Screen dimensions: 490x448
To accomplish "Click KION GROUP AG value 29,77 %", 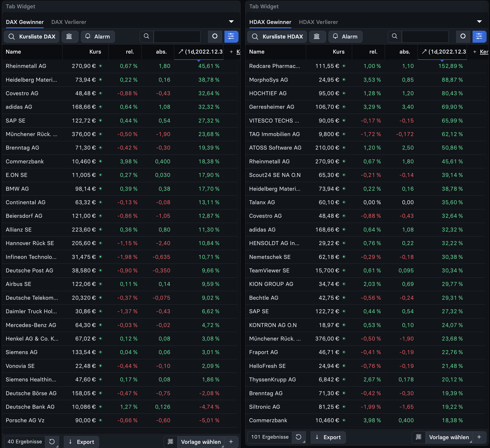I will click(x=452, y=284).
